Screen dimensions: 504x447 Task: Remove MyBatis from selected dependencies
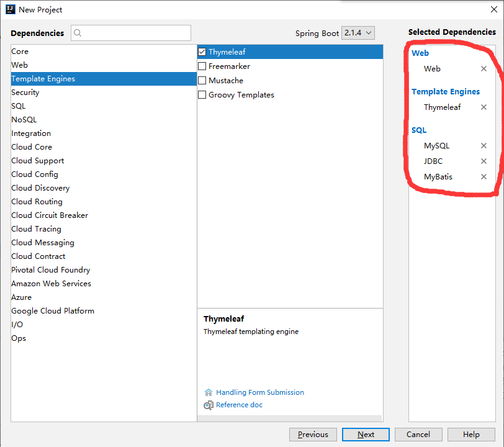484,177
